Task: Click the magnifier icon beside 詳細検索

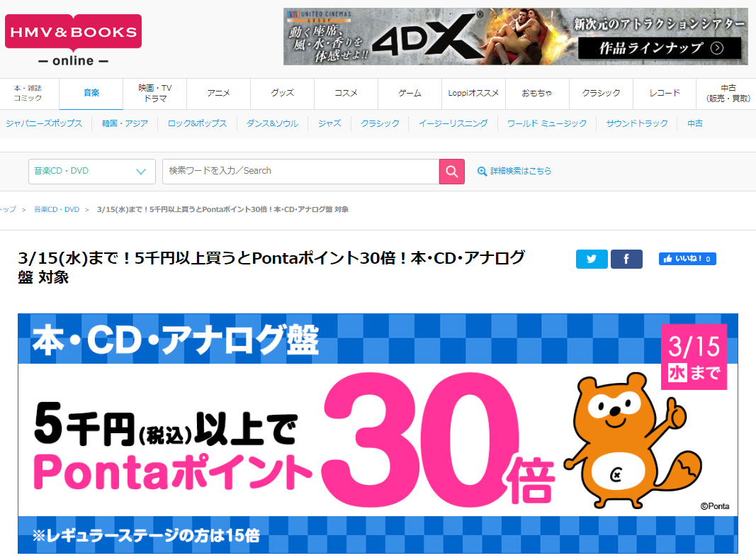Action: 482,171
